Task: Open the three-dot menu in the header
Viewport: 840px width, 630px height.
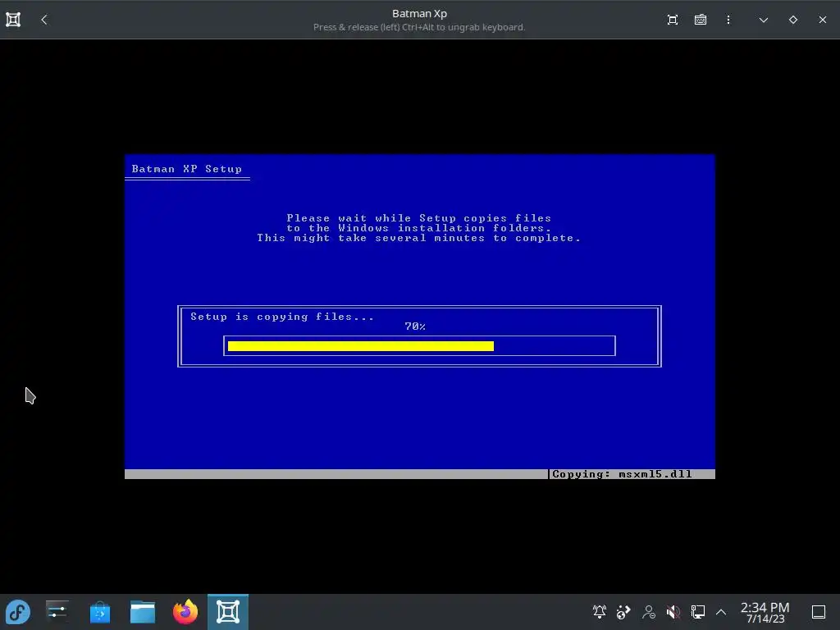Action: point(728,20)
